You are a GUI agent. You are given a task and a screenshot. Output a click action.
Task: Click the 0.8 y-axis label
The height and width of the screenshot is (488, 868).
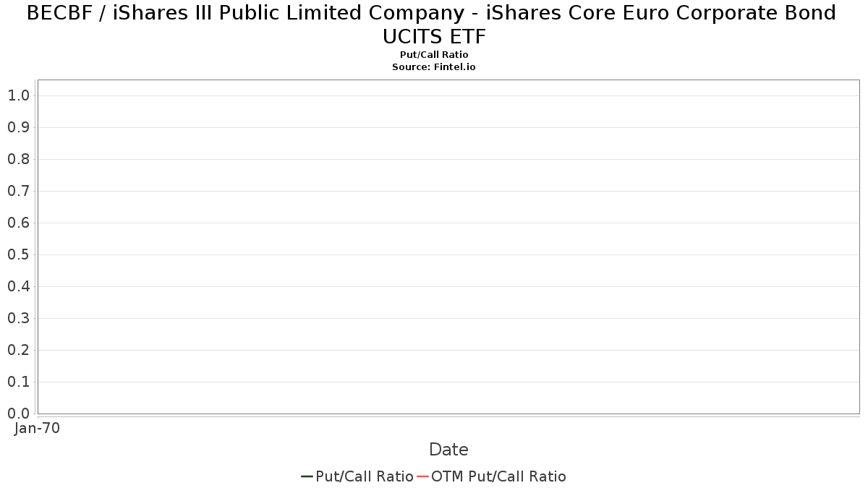(18, 159)
